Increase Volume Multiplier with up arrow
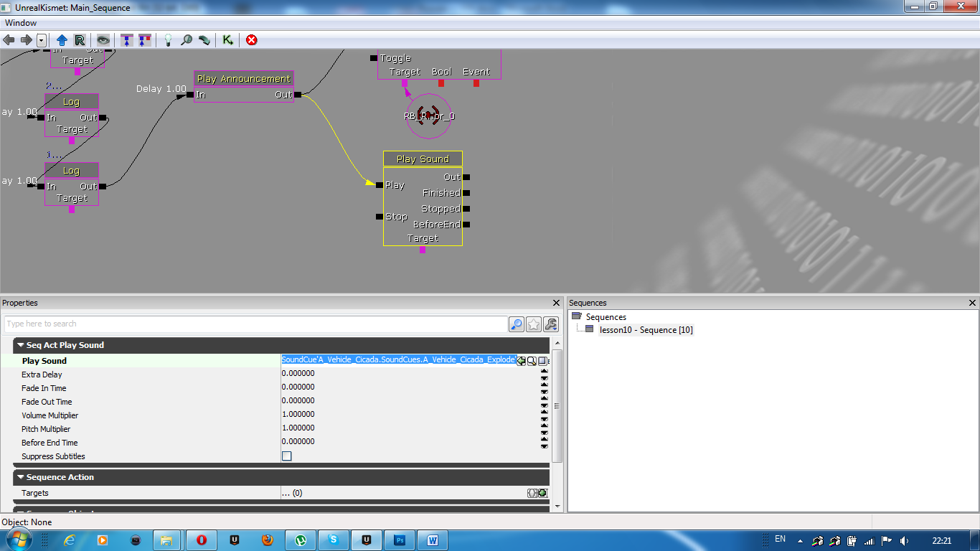 point(544,413)
